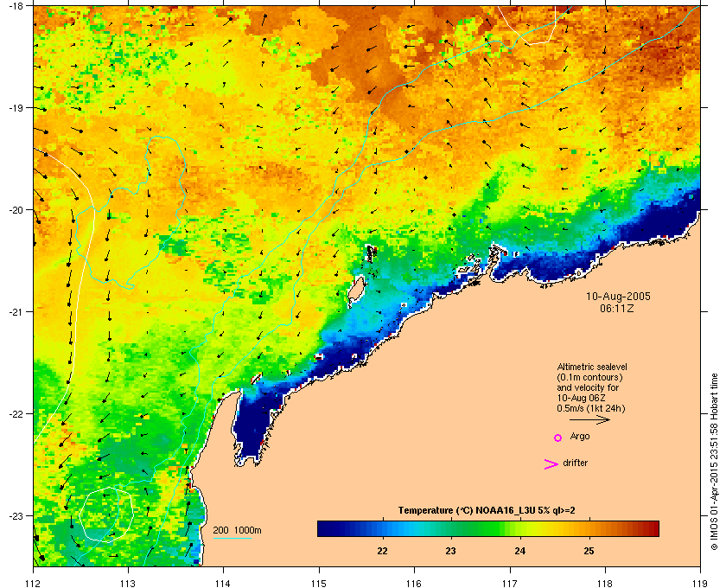The width and height of the screenshot is (726, 588).
Task: Click longitude axis label 119
Action: (x=700, y=583)
